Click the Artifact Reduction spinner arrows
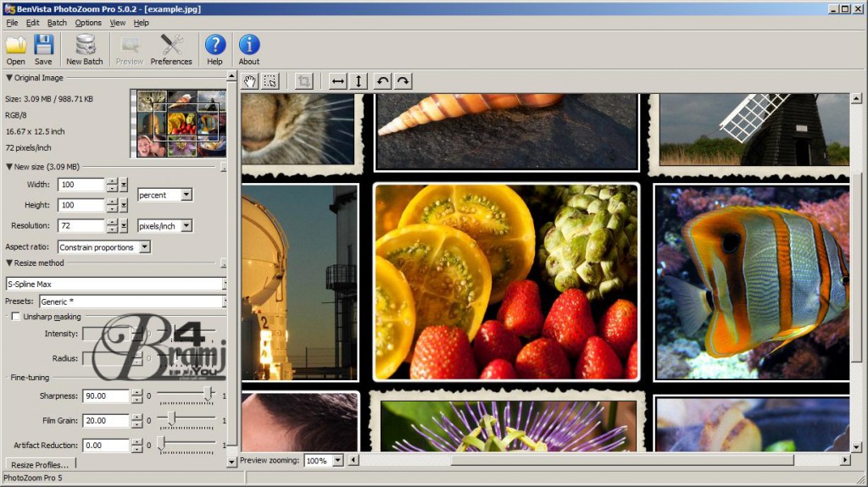Viewport: 868px width, 487px height. (136, 445)
